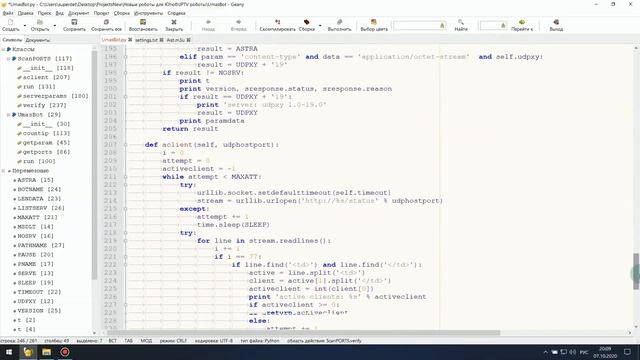Screen dimensions: 640x360
Task: Click the Сохранить все (Save all) icon
Action: point(106,22)
